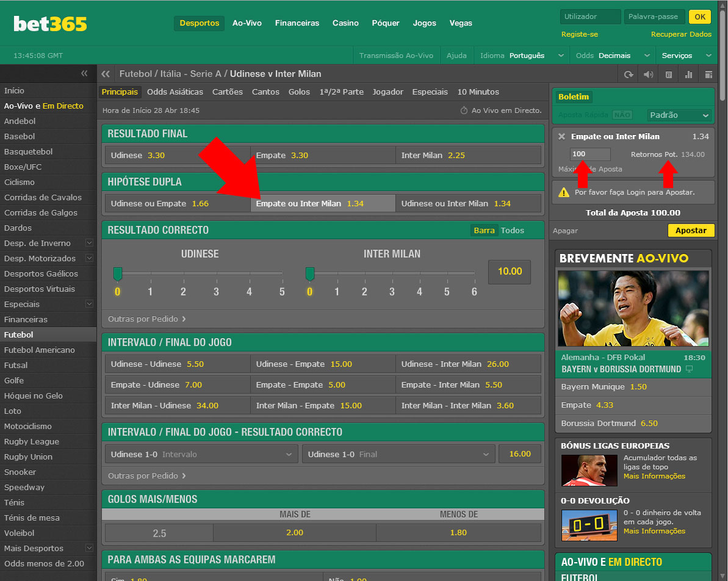Click the Udinese score slider handle
728x581 pixels.
coord(118,273)
